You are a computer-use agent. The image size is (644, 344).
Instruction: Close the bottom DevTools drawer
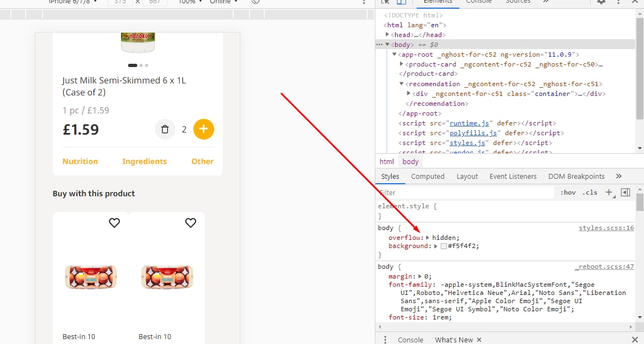pos(635,340)
